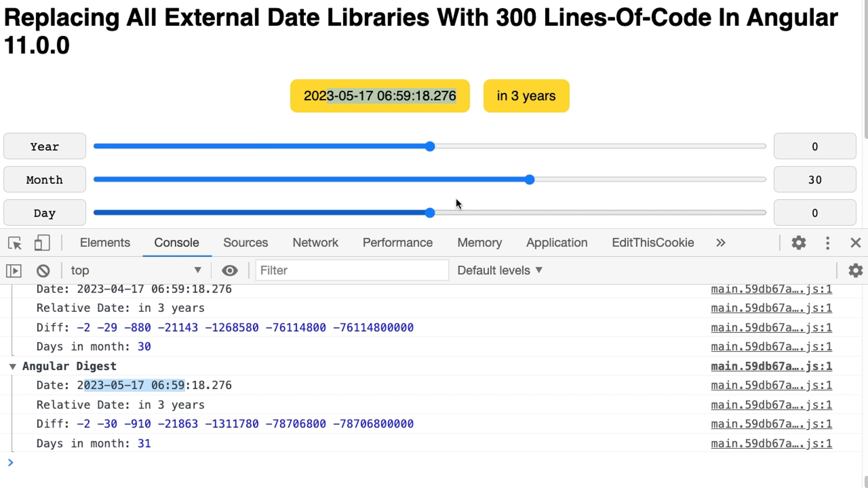Open the main.59db67a js link beside Days in month 31
This screenshot has width=868, height=488.
771,444
